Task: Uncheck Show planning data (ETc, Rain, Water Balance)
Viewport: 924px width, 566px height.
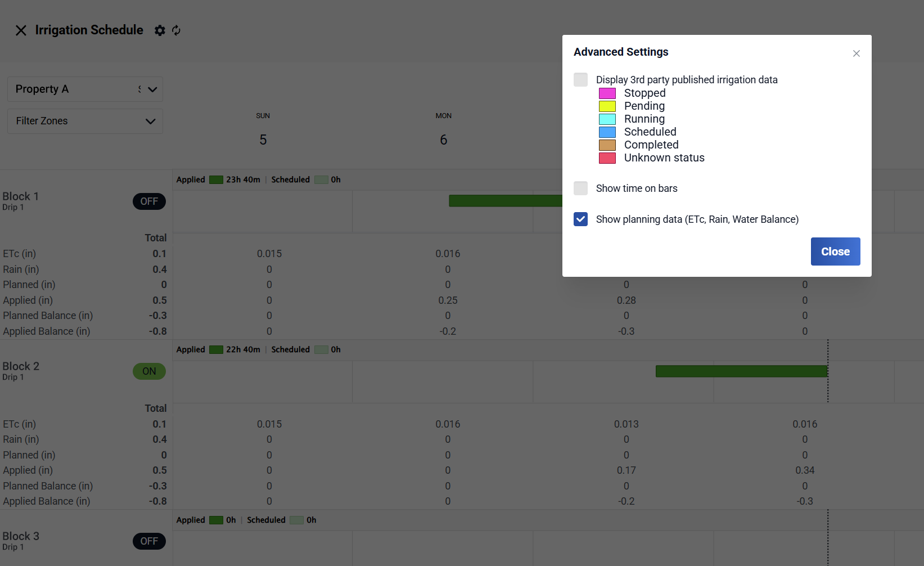Action: point(581,219)
